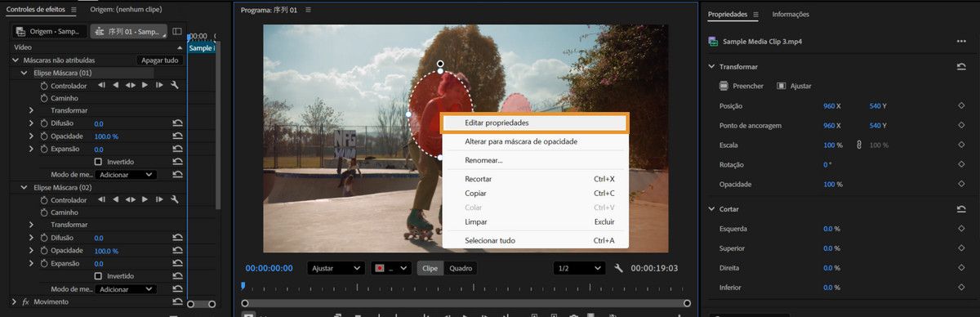980x317 pixels.
Task: Choose Alterar para máscara de opacidade
Action: click(535, 141)
